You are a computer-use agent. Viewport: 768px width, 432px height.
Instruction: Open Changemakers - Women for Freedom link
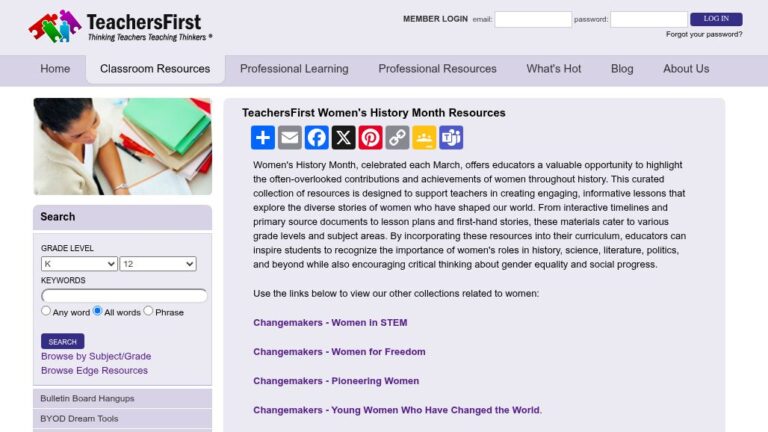[x=339, y=352]
